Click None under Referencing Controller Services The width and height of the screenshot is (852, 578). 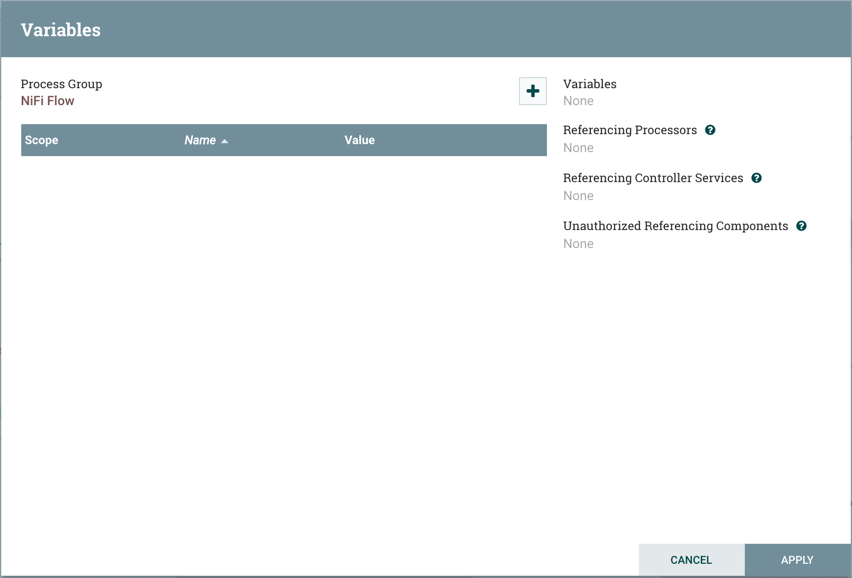click(578, 196)
